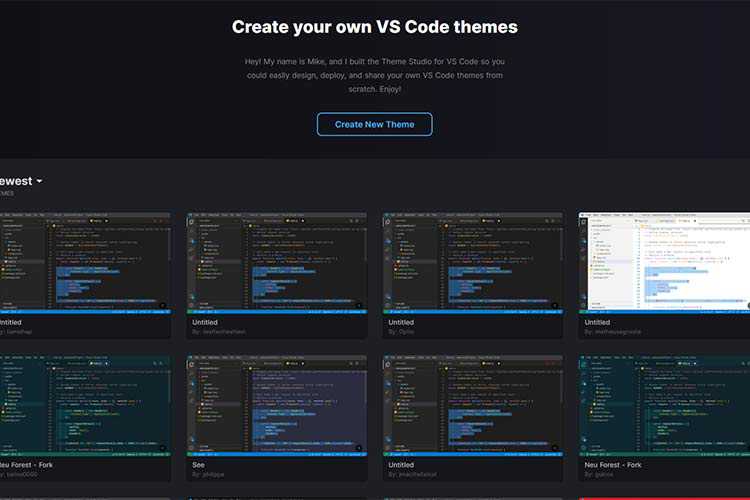Viewport: 750px width, 500px height.
Task: Open the Untitled theme thumbnail by Opiio
Action: [471, 263]
